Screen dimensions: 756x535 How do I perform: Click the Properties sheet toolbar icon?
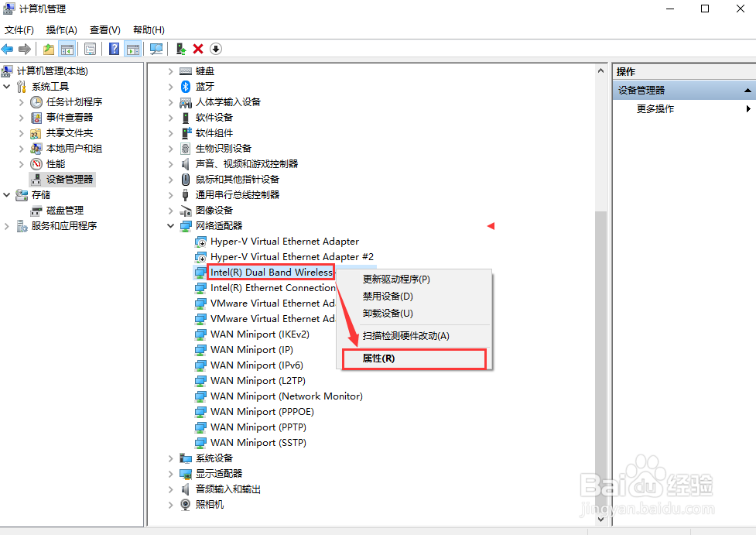click(91, 49)
